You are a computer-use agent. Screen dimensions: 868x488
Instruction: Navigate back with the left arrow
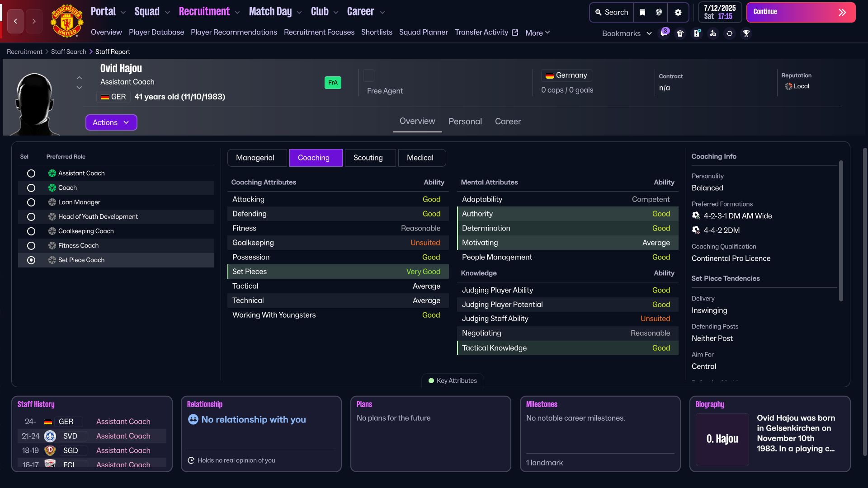coord(15,21)
